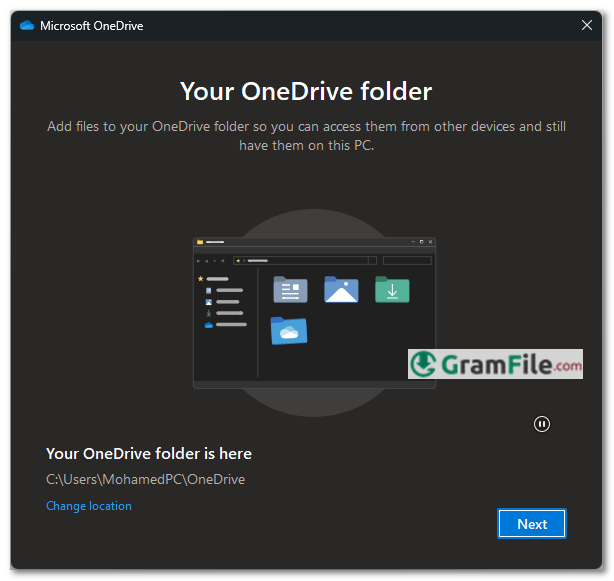Click the blue OneDrive cloud folder illustration

(x=289, y=331)
